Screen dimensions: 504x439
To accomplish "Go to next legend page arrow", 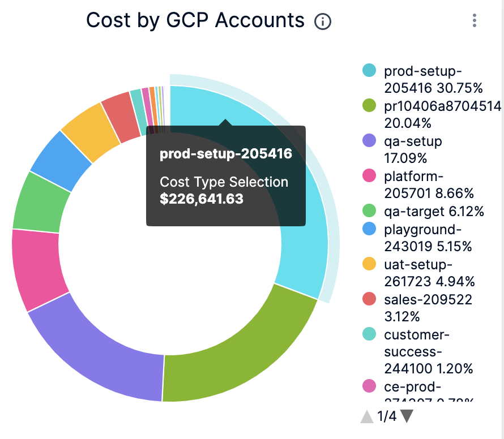I will (407, 417).
